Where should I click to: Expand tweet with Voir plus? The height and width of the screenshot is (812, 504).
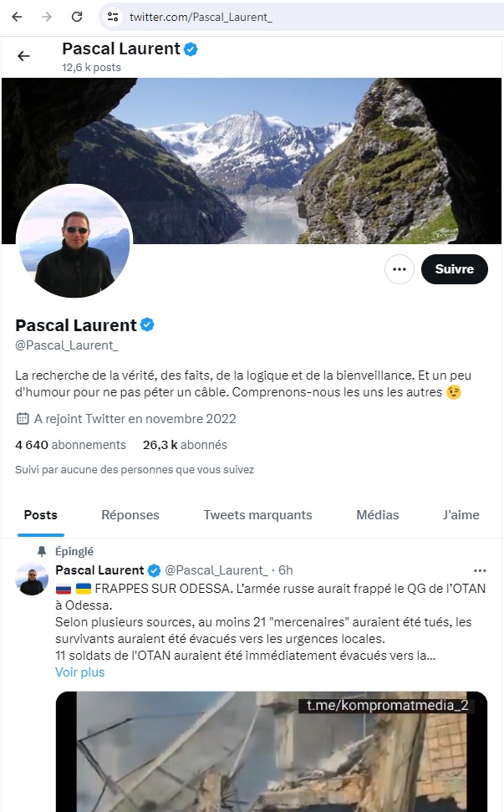click(79, 672)
